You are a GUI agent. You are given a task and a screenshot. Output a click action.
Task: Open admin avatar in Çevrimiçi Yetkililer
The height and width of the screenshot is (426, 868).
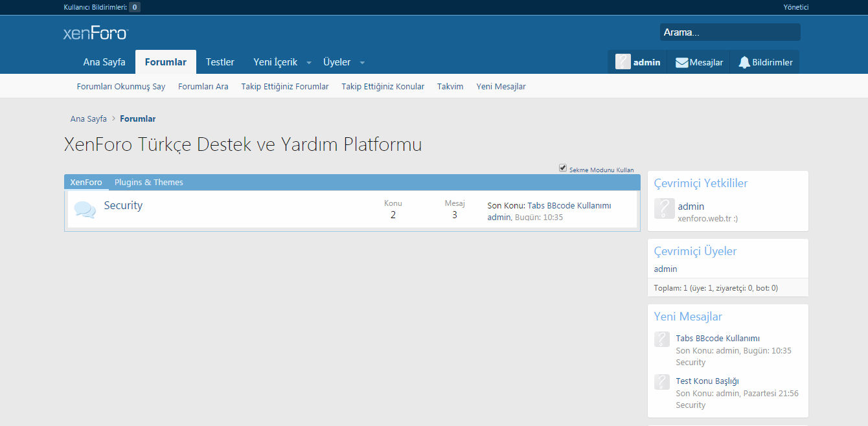tap(665, 208)
